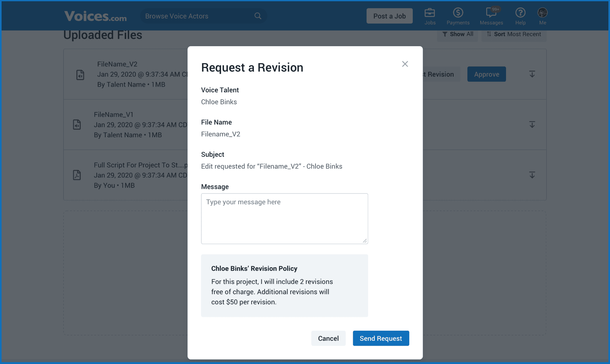Click the Help question mark icon
This screenshot has width=610, height=364.
click(x=520, y=13)
